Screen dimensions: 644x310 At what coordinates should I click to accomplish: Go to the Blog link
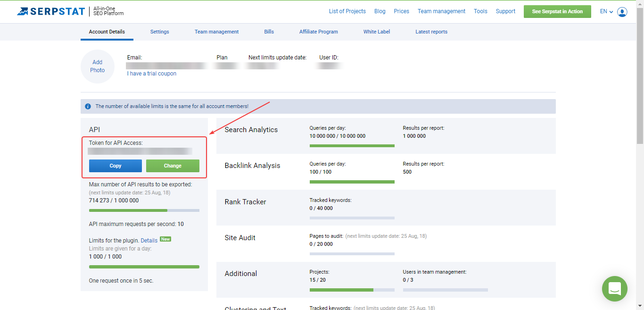coord(380,11)
